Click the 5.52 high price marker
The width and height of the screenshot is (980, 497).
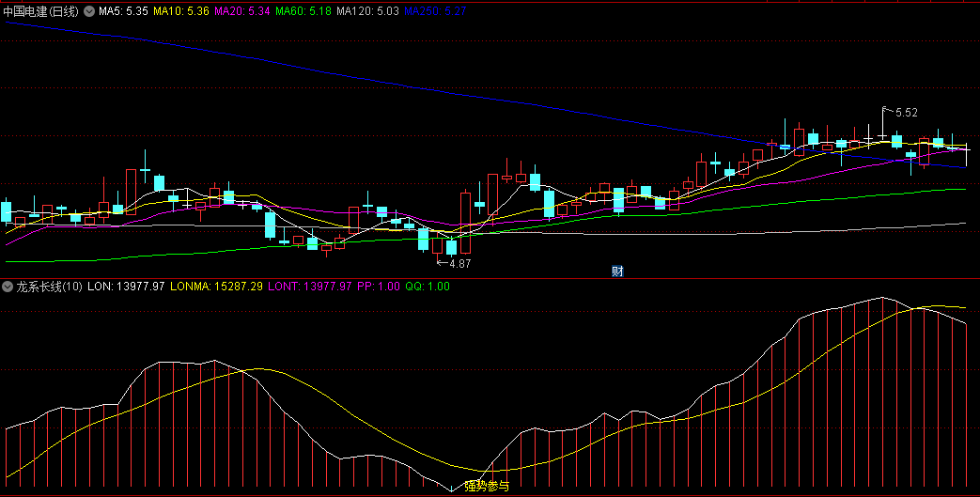907,113
